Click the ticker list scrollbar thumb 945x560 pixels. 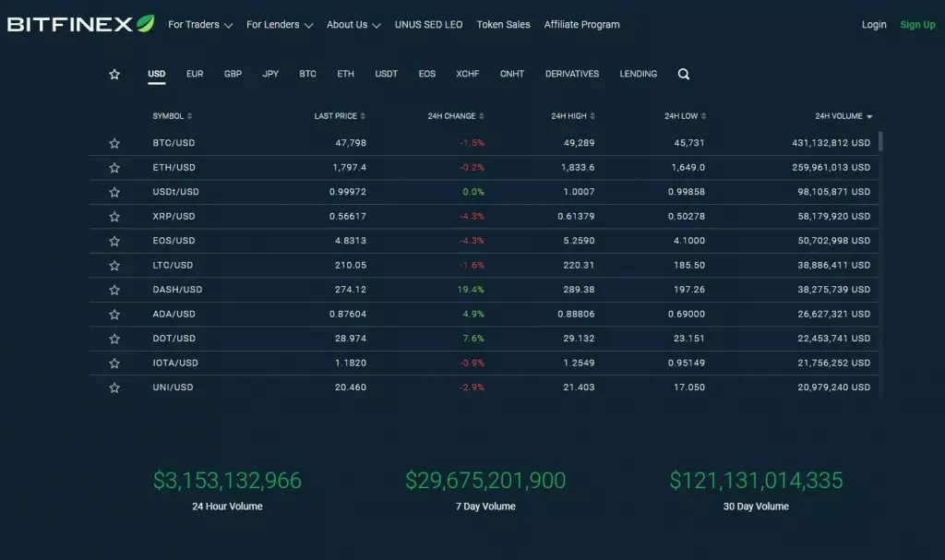pyautogui.click(x=880, y=142)
